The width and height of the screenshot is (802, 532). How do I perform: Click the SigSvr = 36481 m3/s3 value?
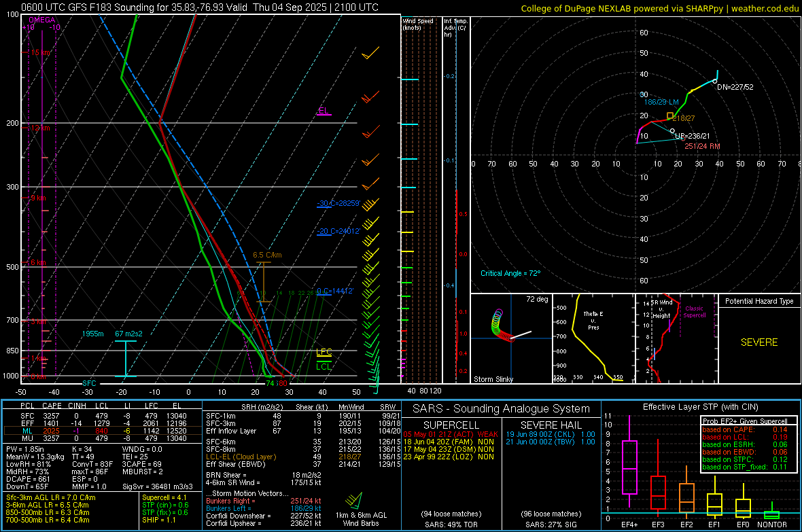pos(158,487)
